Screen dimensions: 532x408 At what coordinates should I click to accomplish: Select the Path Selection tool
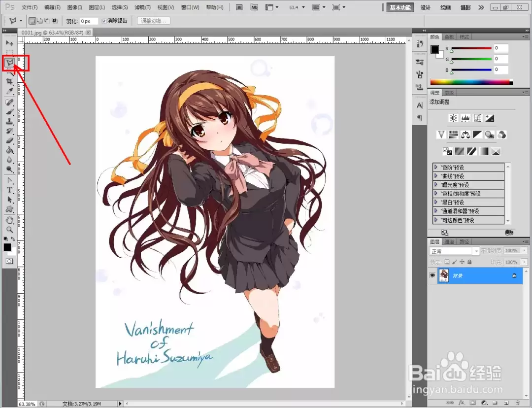point(9,199)
